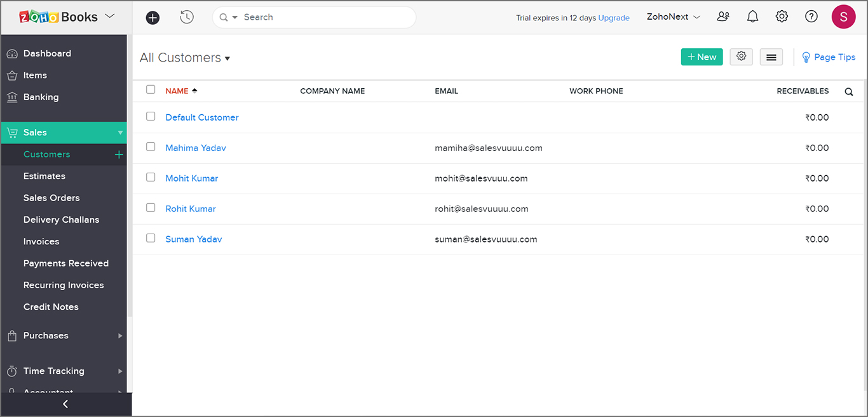The image size is (868, 417).
Task: Open the hamburger more options menu
Action: coord(771,57)
